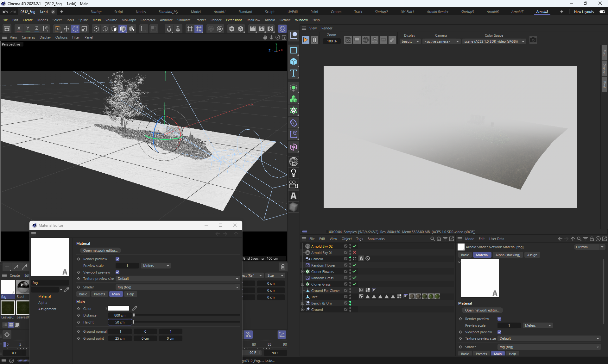Screen dimensions: 608x364
Task: Click the camera object icon in the palette
Action: [294, 184]
